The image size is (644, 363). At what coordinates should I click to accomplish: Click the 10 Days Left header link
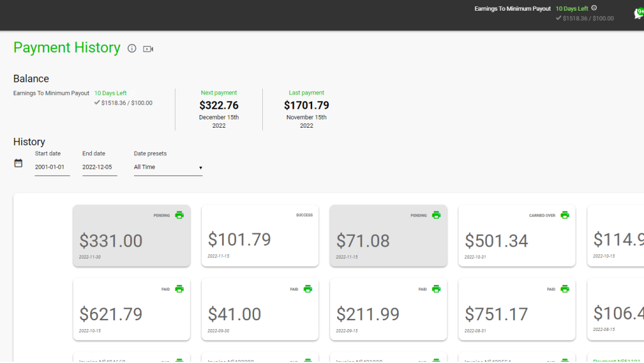point(572,9)
